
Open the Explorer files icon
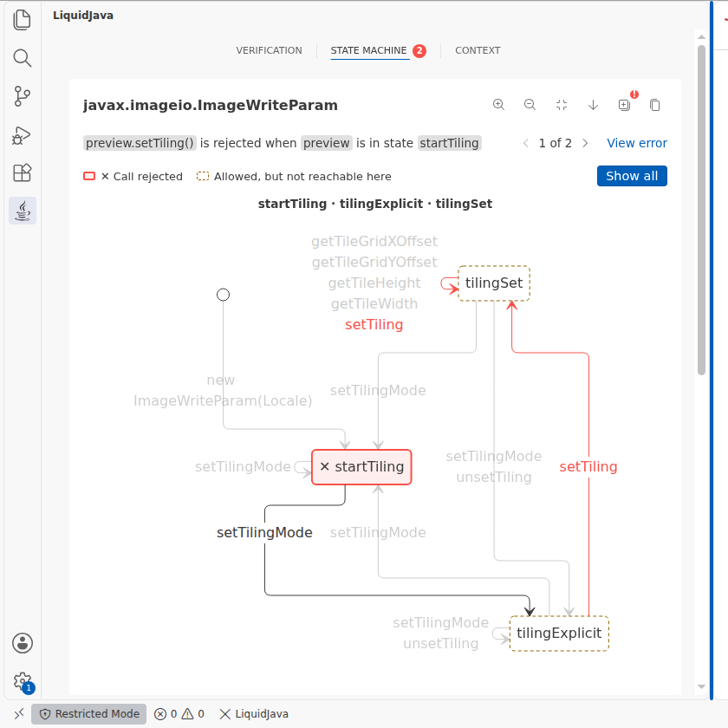[x=22, y=20]
